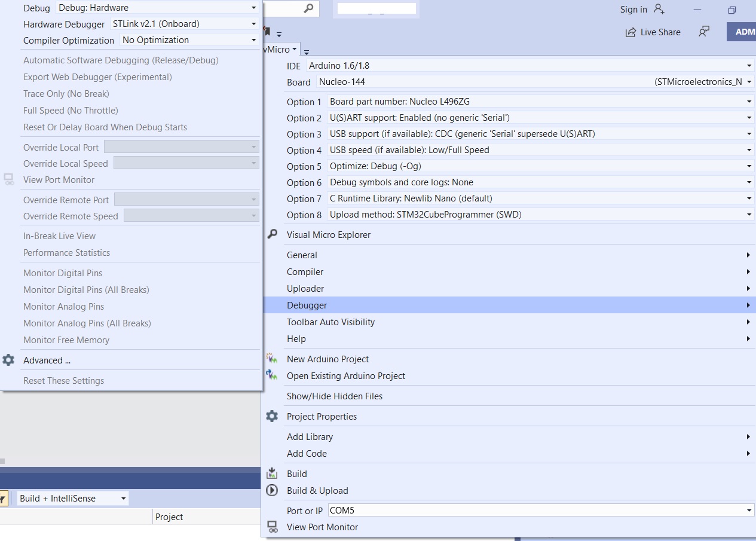Open Option 7 C Runtime Library dropdown
This screenshot has width=756, height=541.
click(541, 198)
